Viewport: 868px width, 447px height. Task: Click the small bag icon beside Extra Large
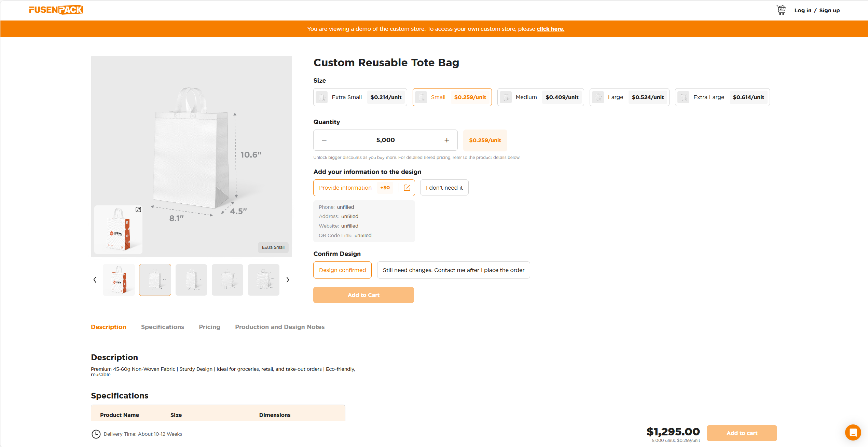(x=684, y=97)
